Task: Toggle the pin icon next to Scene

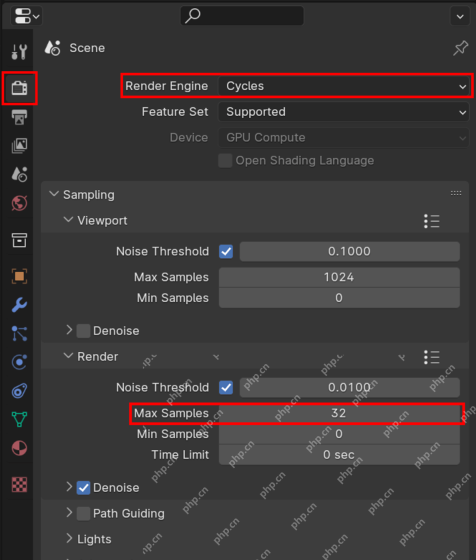Action: click(460, 48)
